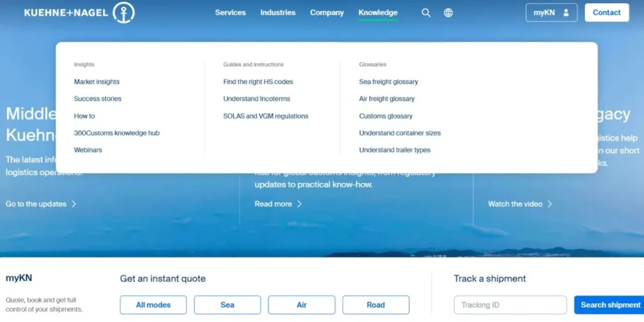Click the Insights column heading
Screen dimensions: 644x322
(x=84, y=65)
